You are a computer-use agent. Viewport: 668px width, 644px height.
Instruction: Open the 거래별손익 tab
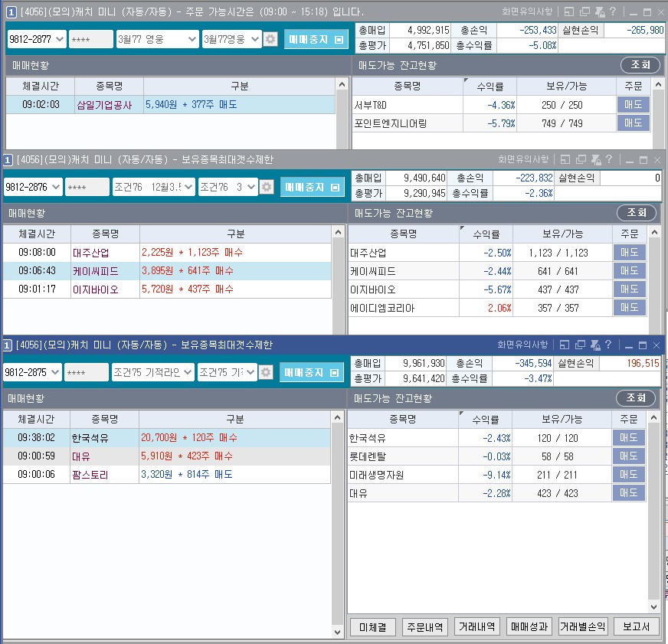click(x=582, y=626)
